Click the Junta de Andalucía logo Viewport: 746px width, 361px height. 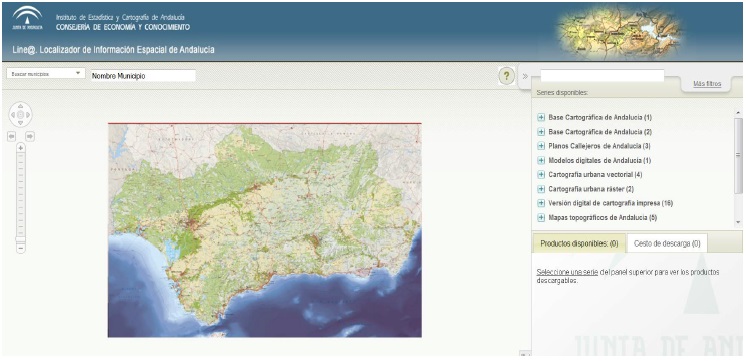pos(27,19)
